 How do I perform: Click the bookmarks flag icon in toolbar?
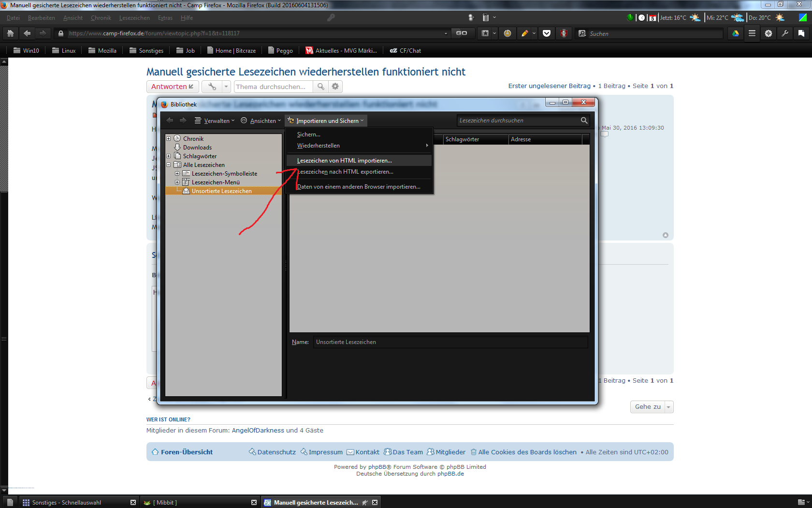tap(801, 33)
